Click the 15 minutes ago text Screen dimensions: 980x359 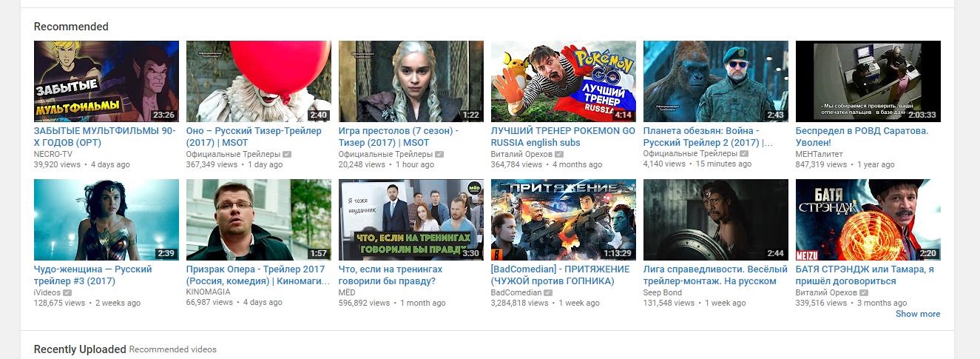point(723,164)
